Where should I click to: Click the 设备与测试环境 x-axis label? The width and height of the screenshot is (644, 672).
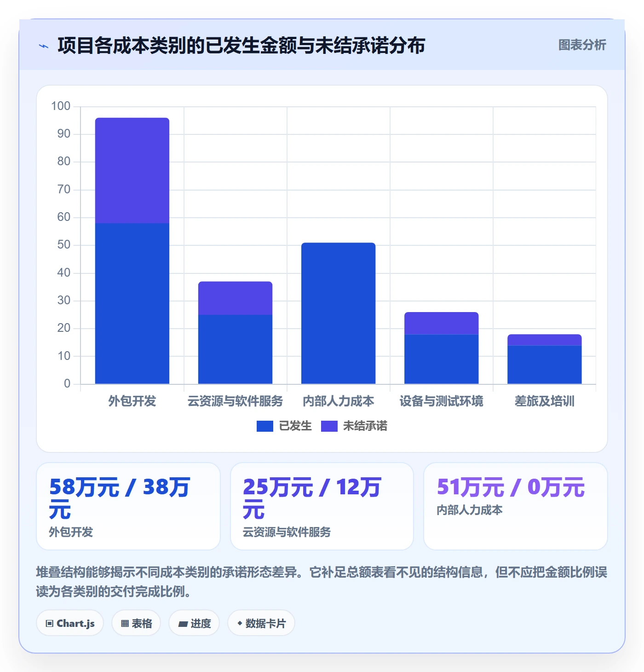[441, 401]
